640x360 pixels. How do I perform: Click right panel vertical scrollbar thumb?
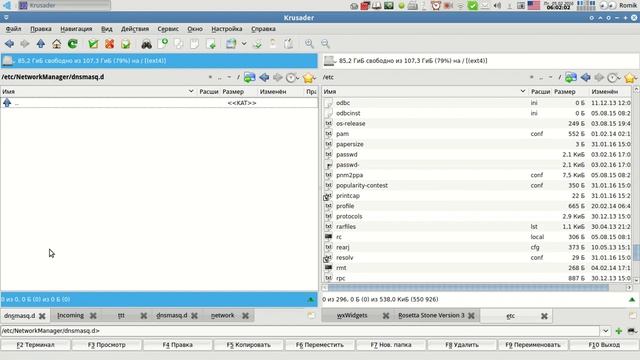pyautogui.click(x=636, y=252)
